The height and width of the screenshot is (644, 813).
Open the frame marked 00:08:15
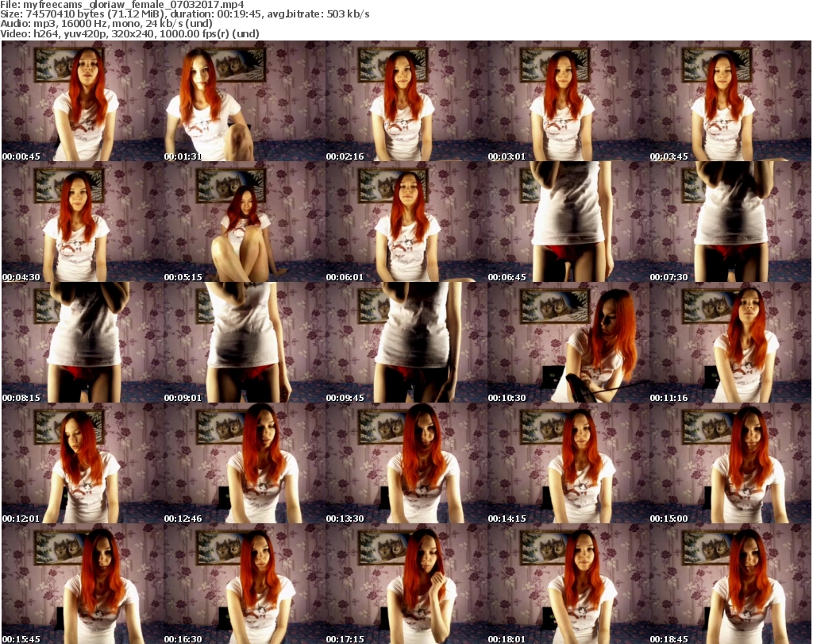point(83,342)
